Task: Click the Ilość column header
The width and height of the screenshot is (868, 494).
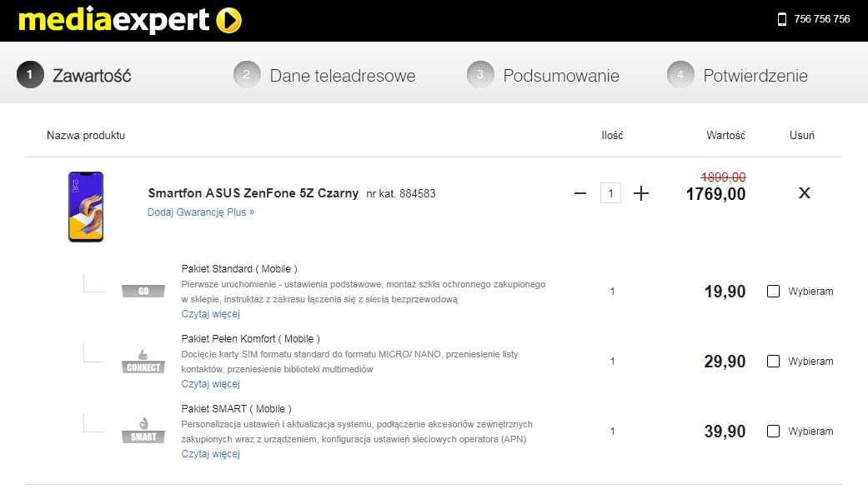Action: (612, 135)
